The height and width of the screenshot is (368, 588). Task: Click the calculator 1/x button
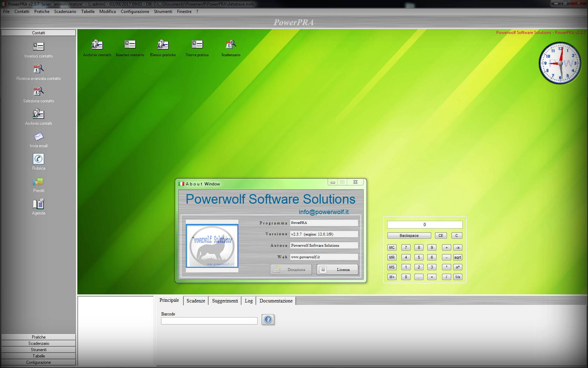(457, 277)
